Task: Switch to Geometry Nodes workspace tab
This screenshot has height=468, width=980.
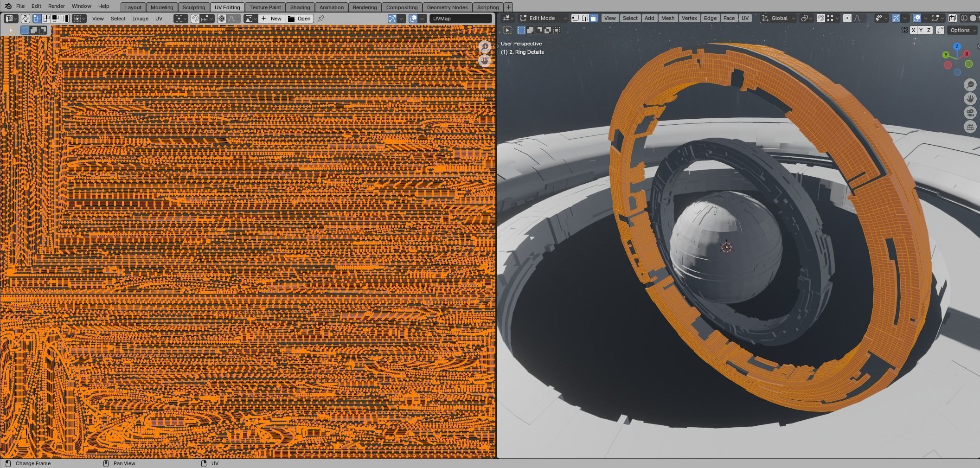Action: pos(447,7)
